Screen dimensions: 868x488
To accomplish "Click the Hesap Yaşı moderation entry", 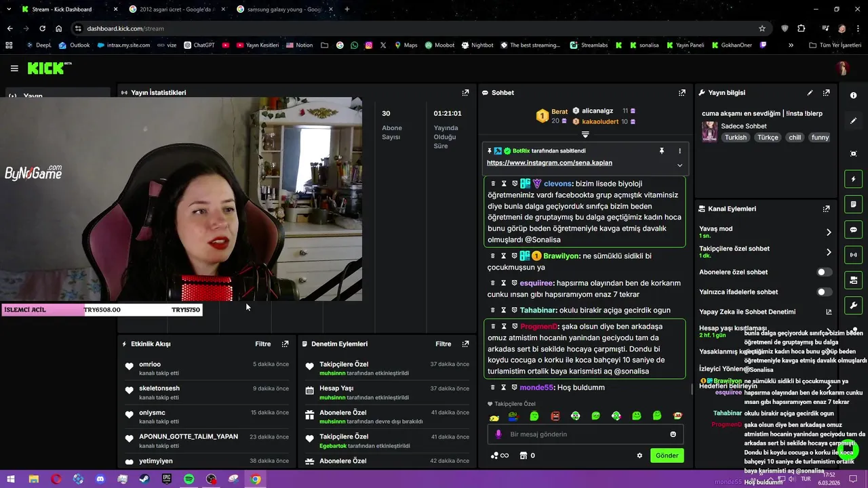I will click(387, 393).
